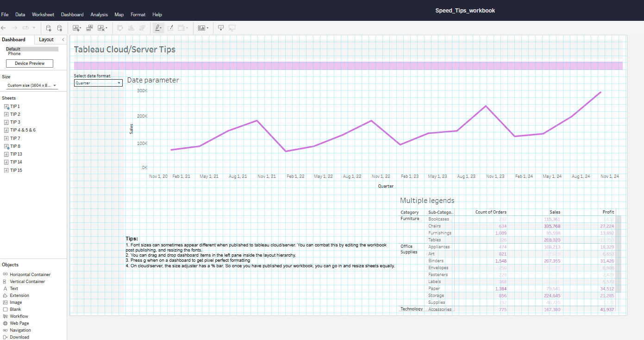
Task: Select sheet TIP 4 & 5 & 6
Action: (22, 130)
